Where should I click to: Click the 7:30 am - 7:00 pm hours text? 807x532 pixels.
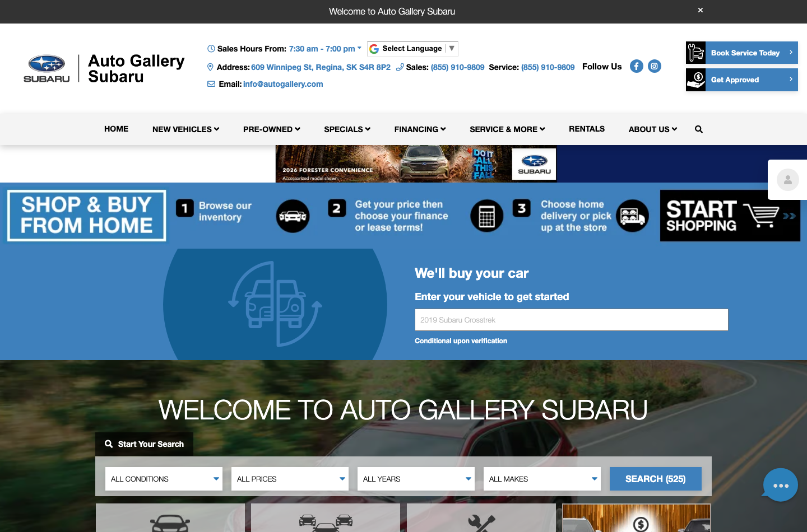pyautogui.click(x=322, y=49)
